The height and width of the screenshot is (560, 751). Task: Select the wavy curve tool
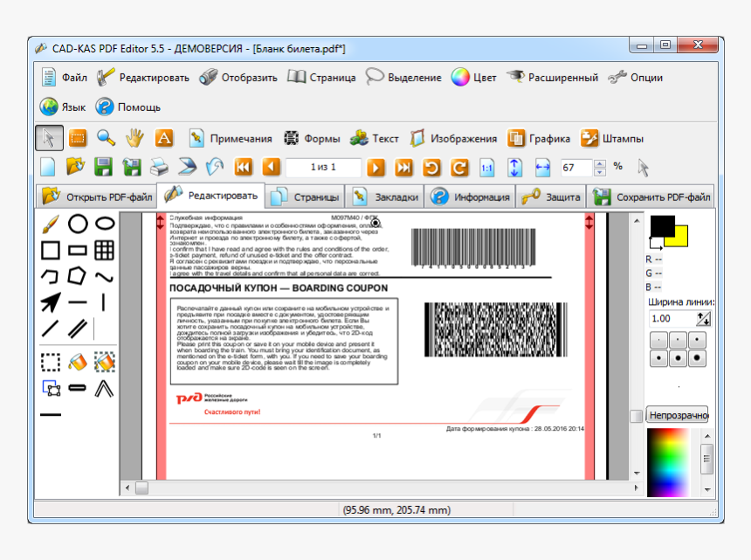coord(105,277)
